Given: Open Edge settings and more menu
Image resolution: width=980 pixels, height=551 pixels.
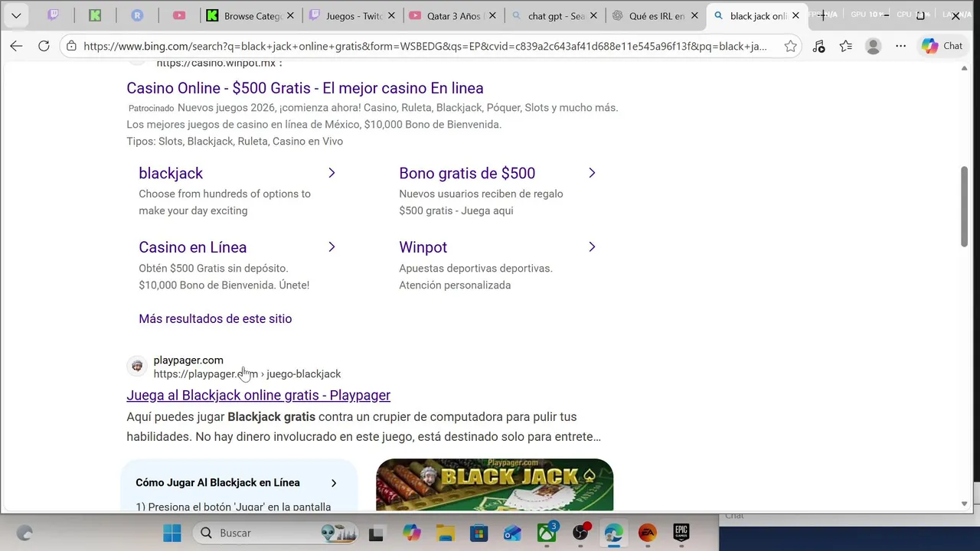Looking at the screenshot, I should click(901, 46).
